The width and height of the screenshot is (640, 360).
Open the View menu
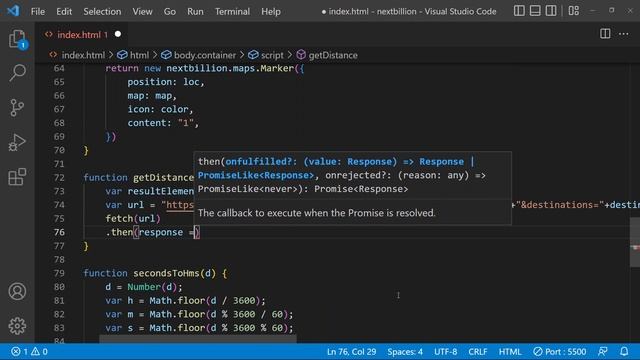pos(142,11)
